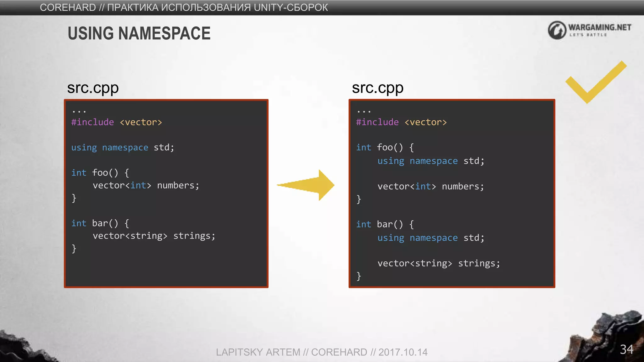Click the USING NAMESPACE slide title
The image size is (644, 362).
coord(139,33)
